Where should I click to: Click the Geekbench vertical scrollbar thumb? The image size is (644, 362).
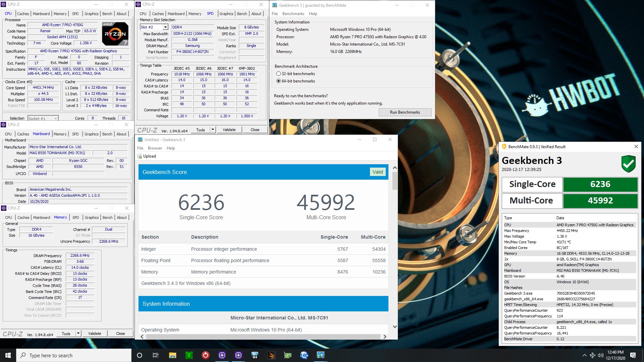395,181
